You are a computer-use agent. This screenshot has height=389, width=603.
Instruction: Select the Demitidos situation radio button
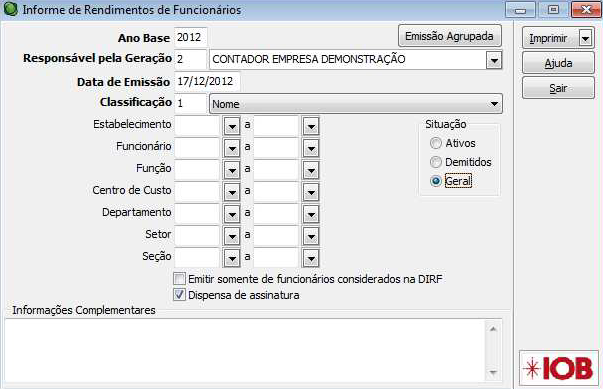pos(436,162)
